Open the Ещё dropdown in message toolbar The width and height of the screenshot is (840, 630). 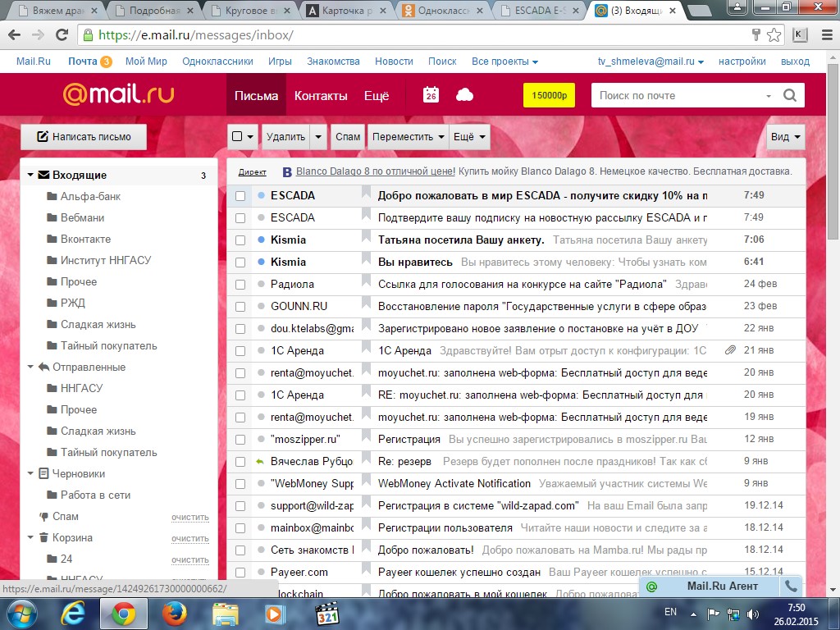pyautogui.click(x=469, y=137)
